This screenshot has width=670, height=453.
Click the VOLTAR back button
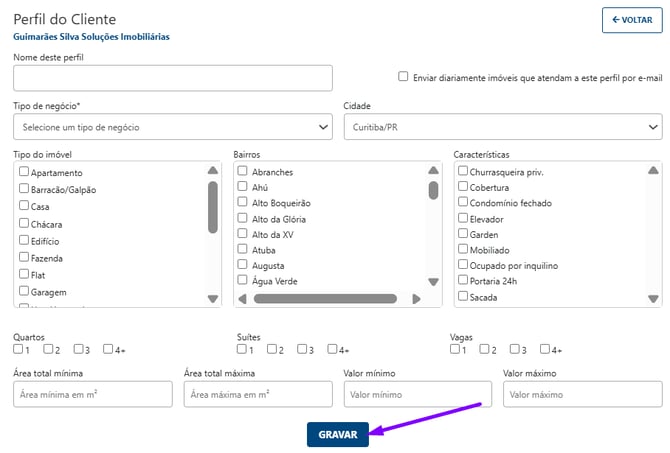tap(632, 20)
